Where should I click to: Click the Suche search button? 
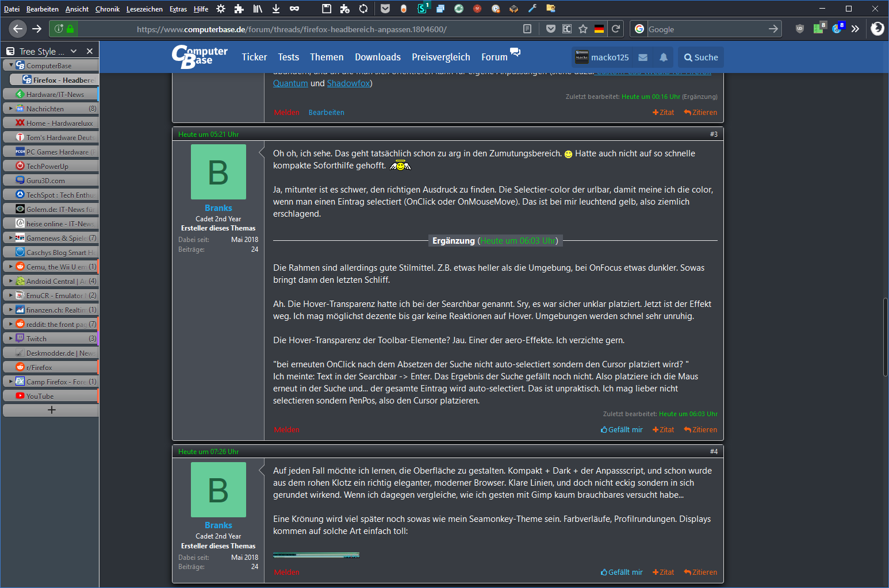701,57
